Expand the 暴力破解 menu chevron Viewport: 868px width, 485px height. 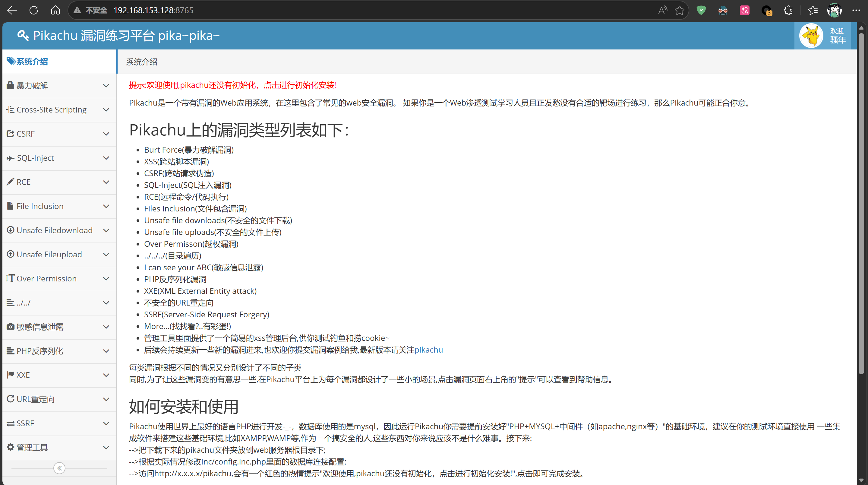tap(106, 86)
